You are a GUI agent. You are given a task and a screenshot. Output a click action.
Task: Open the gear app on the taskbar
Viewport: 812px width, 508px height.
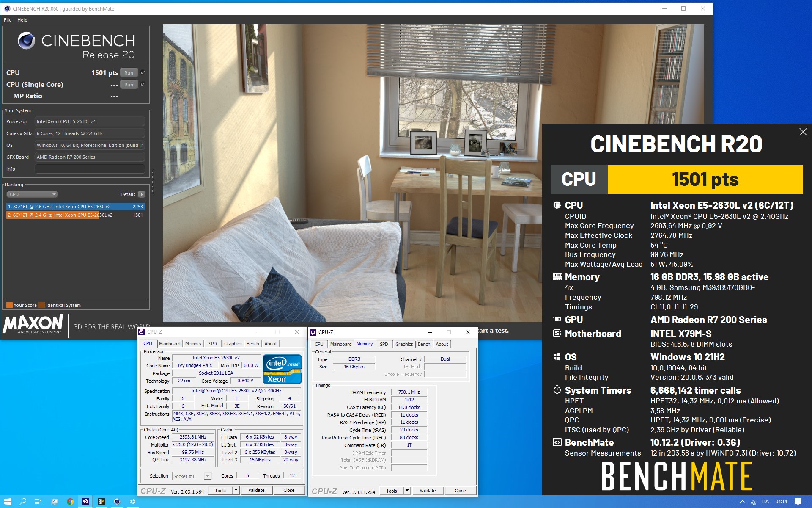(x=133, y=502)
